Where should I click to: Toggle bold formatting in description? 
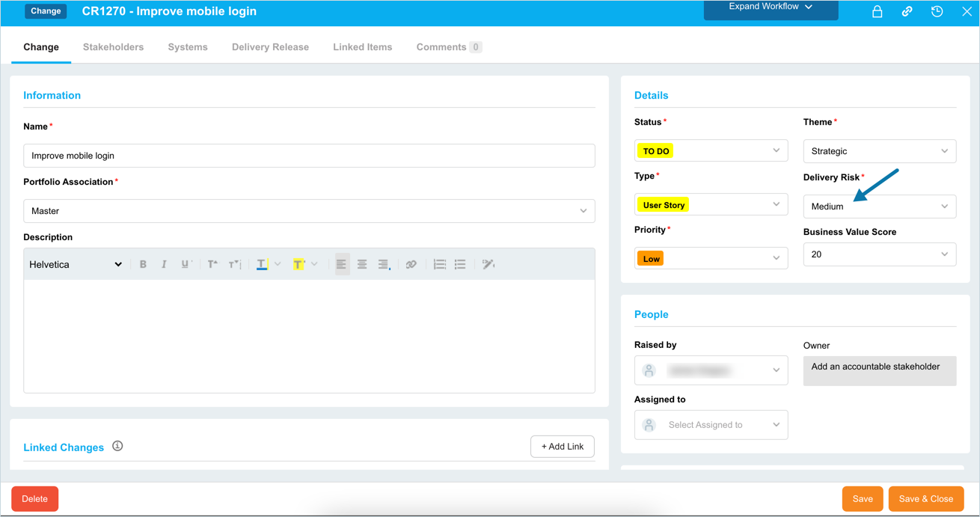coord(143,265)
